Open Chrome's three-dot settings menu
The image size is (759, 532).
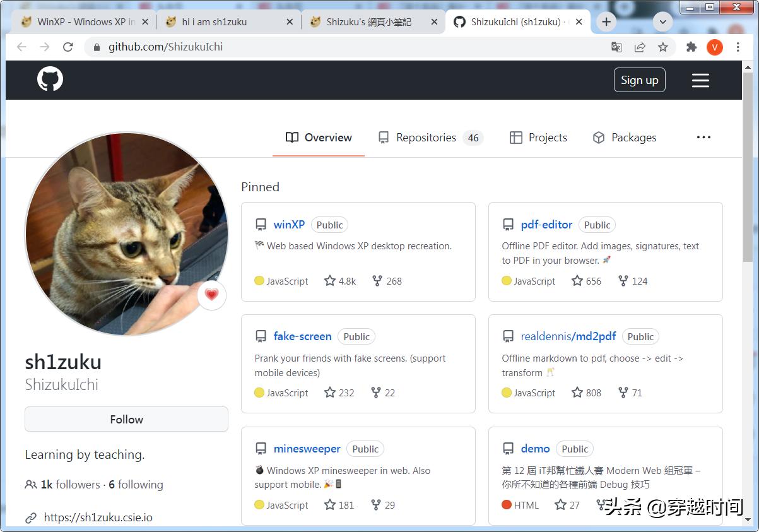tap(738, 47)
